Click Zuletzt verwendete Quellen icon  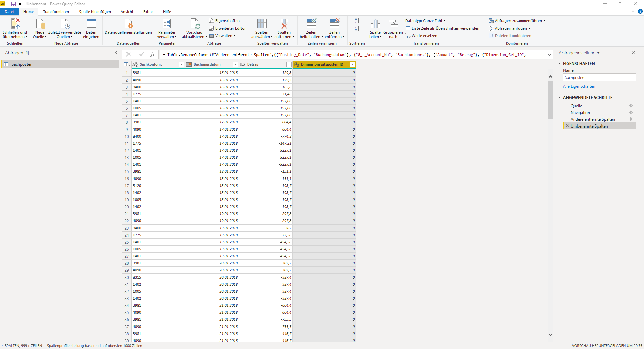point(65,23)
